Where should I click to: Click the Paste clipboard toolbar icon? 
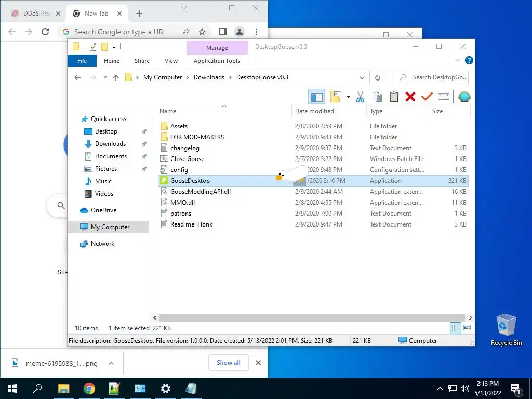tap(394, 97)
